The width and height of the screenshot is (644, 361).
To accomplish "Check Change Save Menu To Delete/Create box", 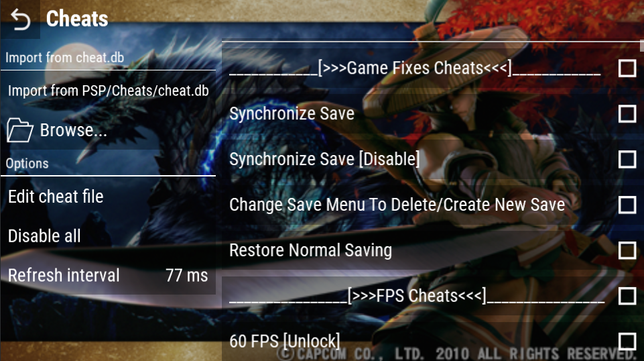I will pyautogui.click(x=627, y=205).
